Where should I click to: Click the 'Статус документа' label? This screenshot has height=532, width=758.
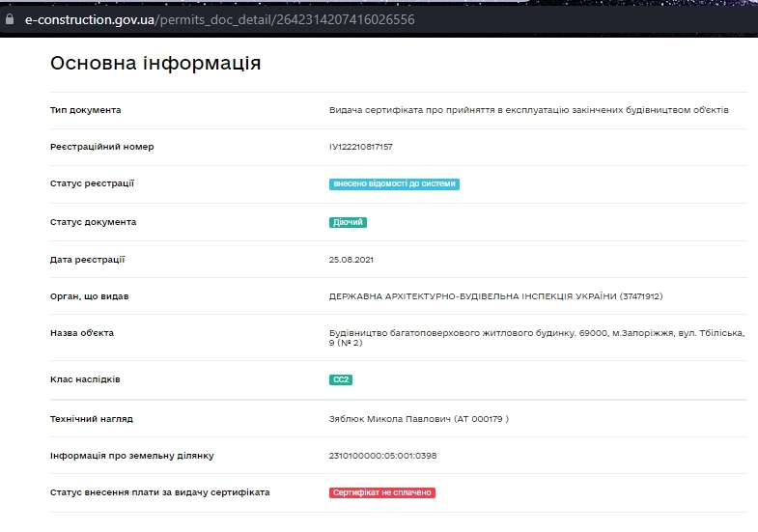[x=94, y=222]
